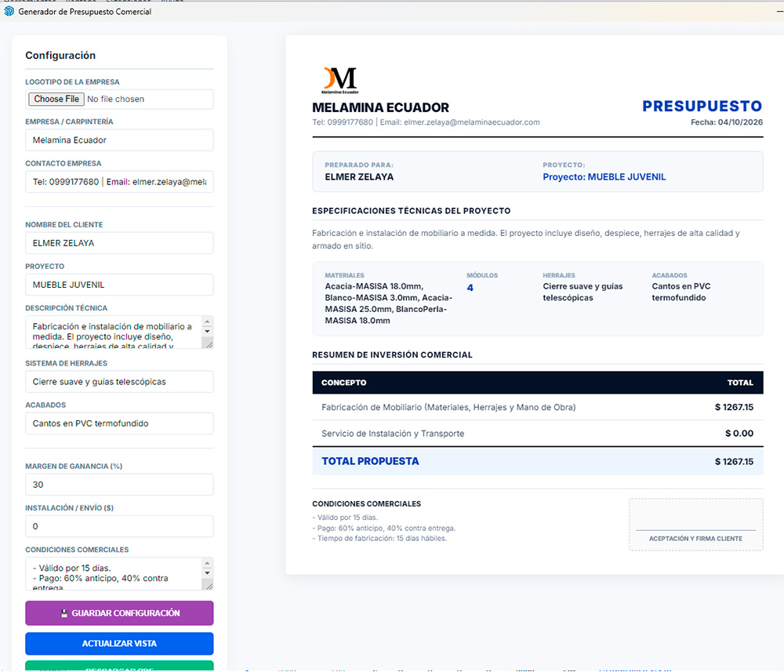Click the Empresa / Carpintería input field
The height and width of the screenshot is (672, 784).
(119, 140)
